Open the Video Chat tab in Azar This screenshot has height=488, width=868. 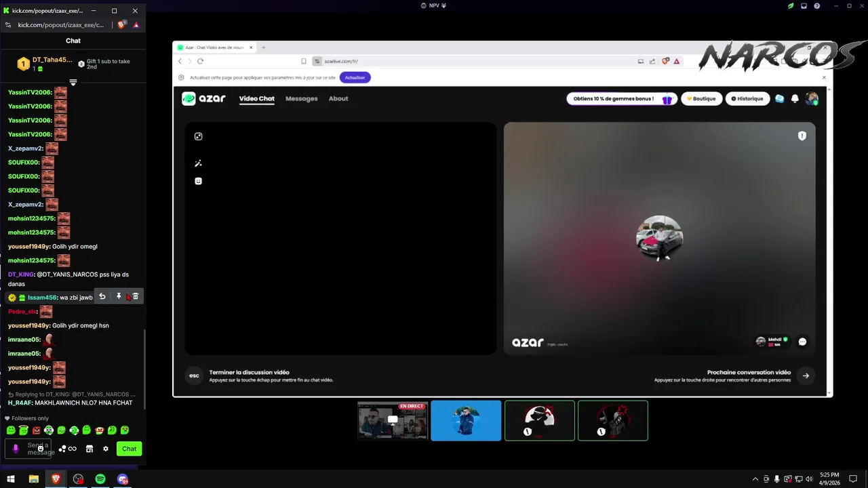pyautogui.click(x=256, y=99)
